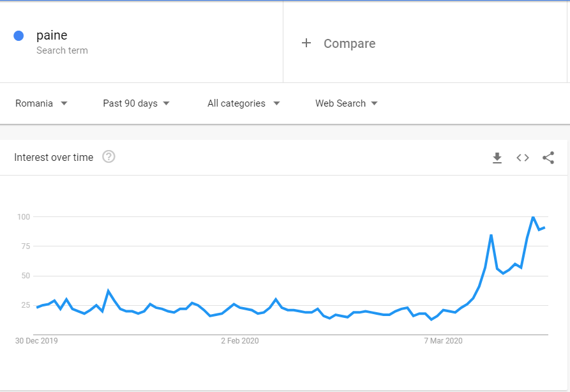Click the help icon next to Interest over time
The image size is (570, 392).
click(x=109, y=156)
